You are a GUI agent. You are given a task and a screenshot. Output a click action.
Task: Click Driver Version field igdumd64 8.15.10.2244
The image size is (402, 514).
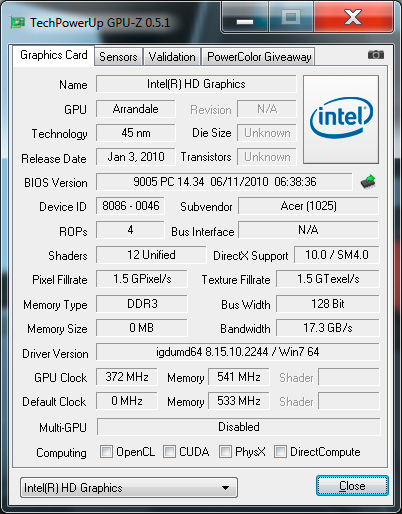click(x=238, y=352)
